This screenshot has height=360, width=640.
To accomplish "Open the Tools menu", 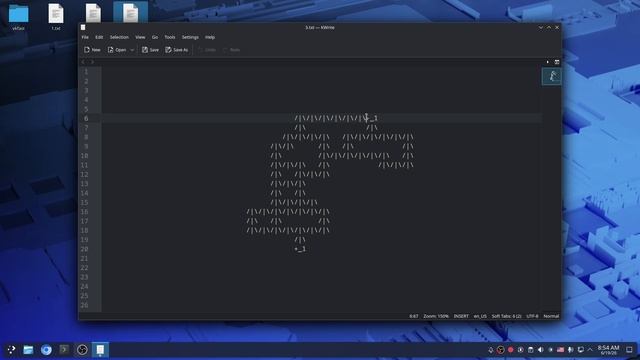I will coord(170,37).
